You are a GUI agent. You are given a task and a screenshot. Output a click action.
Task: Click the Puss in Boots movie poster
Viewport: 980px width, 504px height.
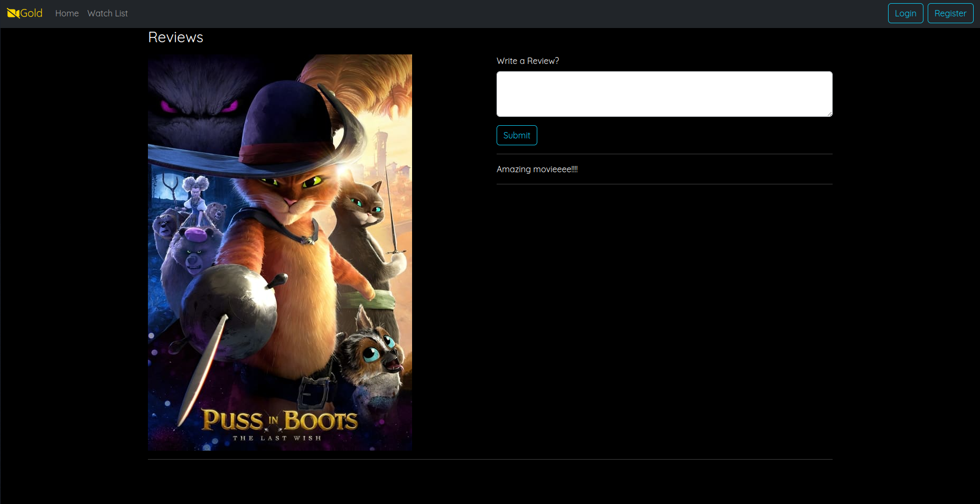[x=280, y=253]
